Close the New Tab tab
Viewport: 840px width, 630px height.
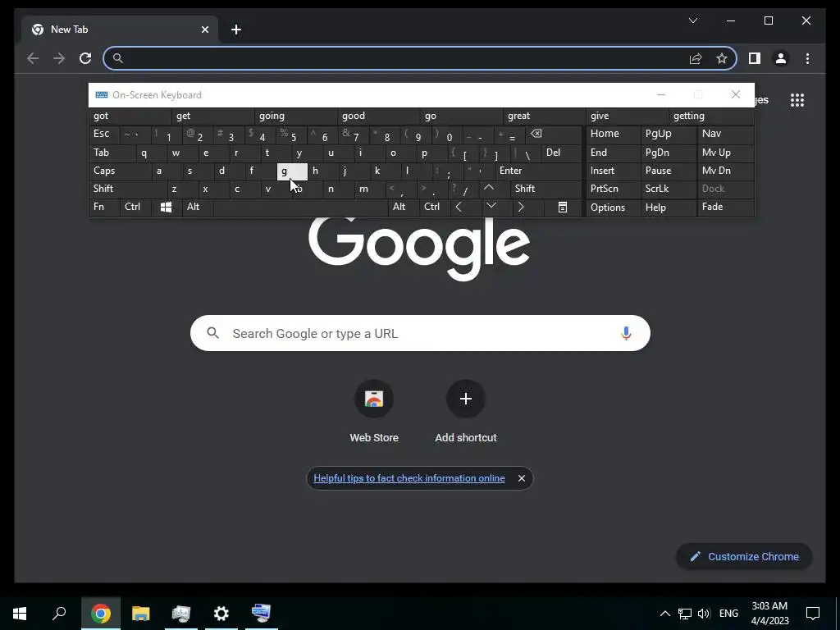[204, 30]
